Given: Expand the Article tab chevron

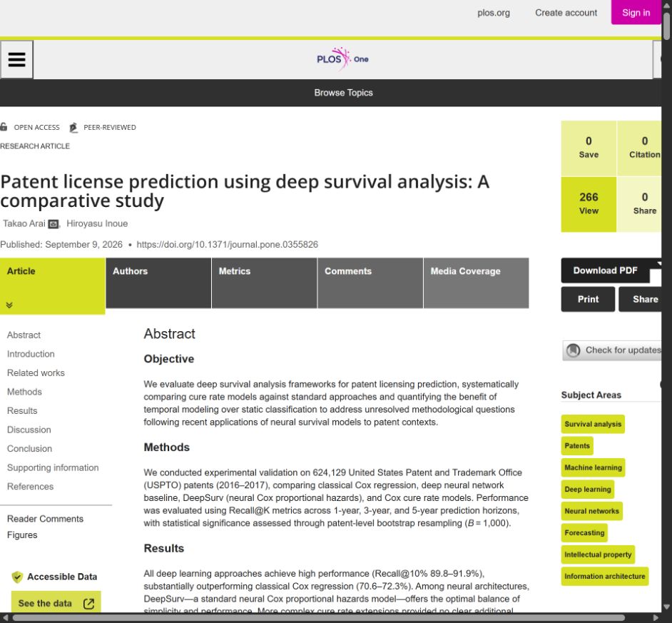Looking at the screenshot, I should coord(9,305).
